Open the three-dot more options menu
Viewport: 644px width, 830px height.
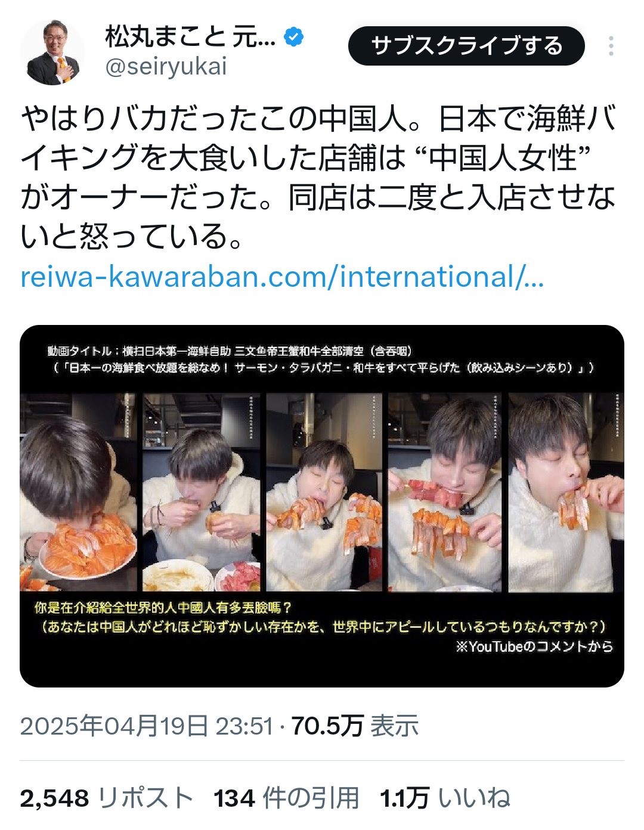pyautogui.click(x=611, y=46)
